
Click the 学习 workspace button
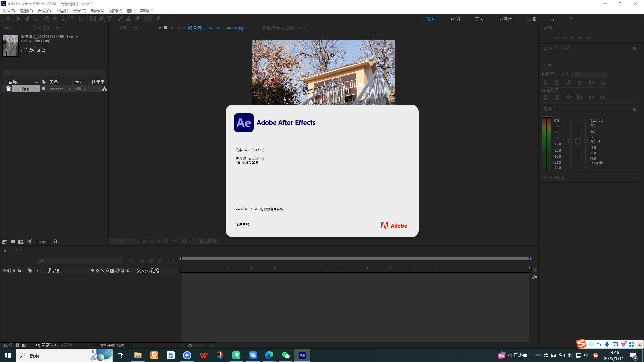pos(479,19)
